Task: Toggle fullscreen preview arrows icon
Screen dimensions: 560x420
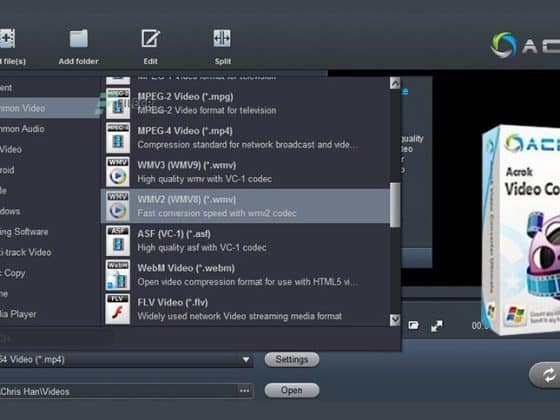Action: point(437,326)
